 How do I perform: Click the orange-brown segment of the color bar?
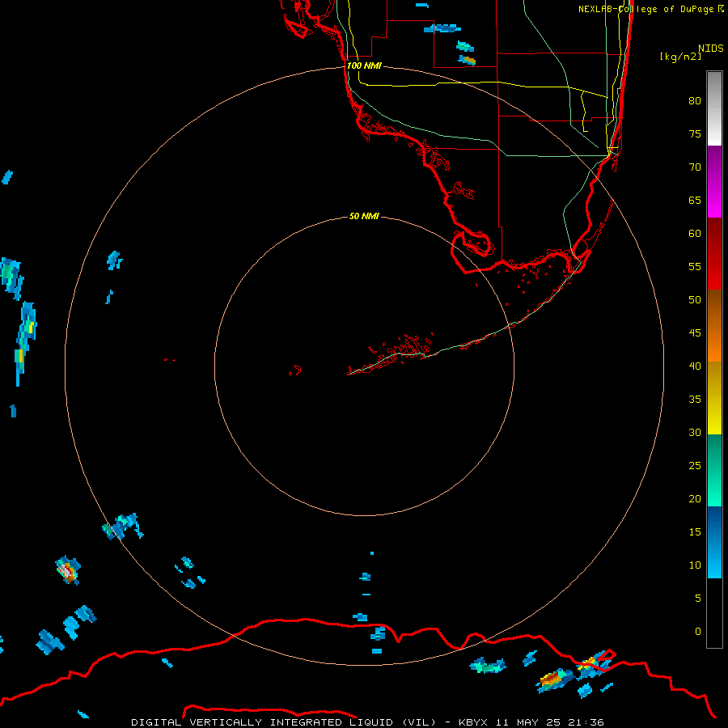pos(714,325)
